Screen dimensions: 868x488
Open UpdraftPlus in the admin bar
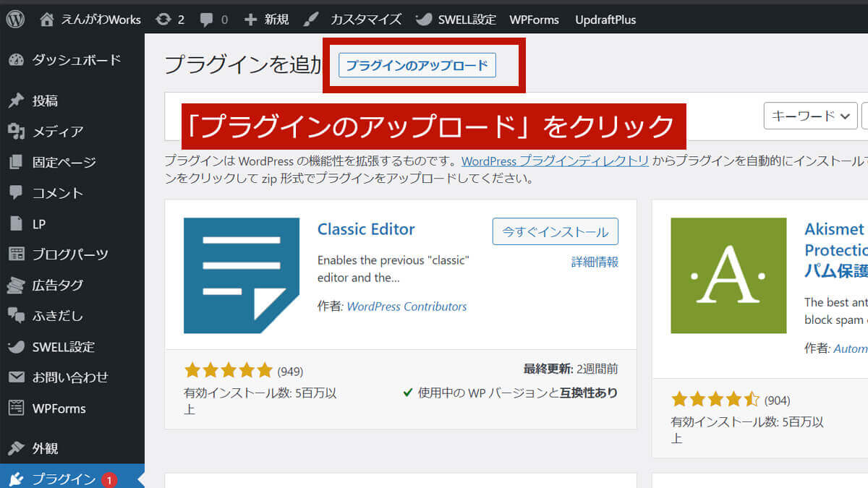[x=605, y=20]
